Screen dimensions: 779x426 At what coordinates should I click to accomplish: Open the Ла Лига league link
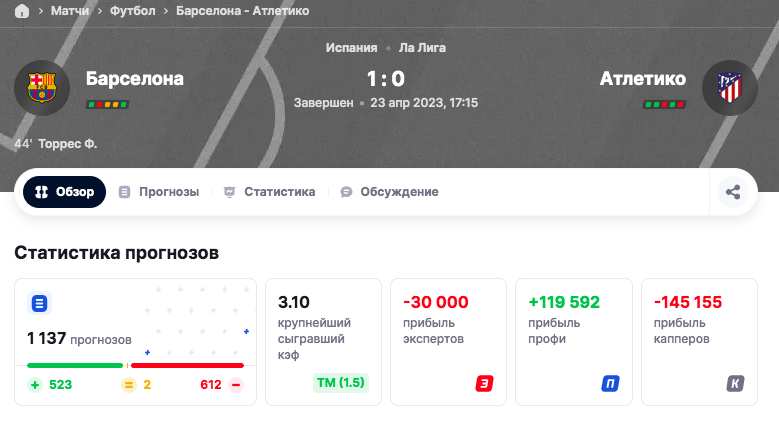[x=422, y=47]
